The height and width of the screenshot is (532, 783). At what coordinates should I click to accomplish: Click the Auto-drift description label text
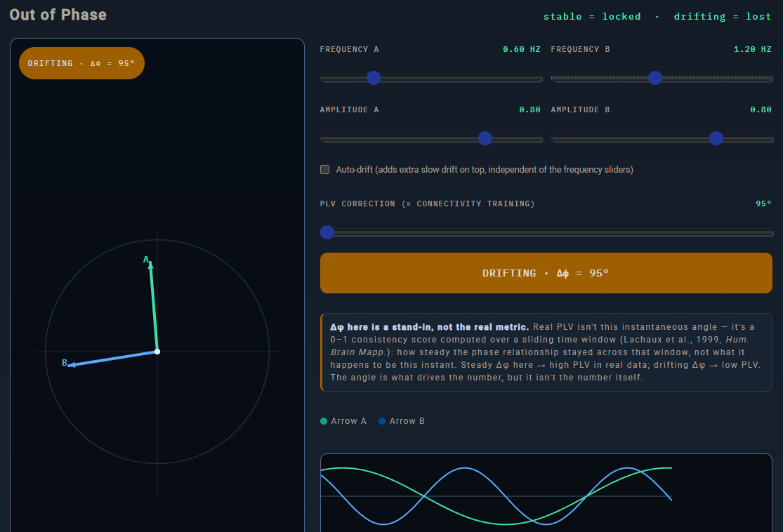click(x=485, y=170)
